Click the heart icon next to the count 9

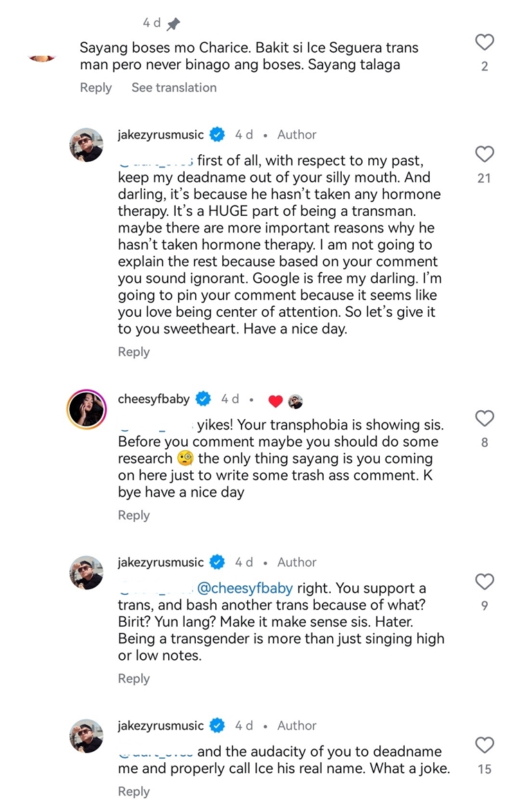coord(484,582)
